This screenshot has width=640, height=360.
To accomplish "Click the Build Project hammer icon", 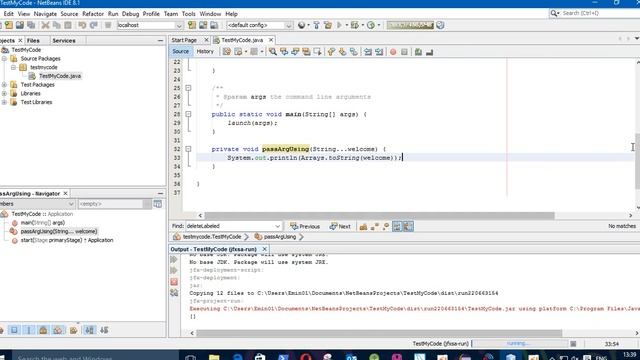I will click(316, 25).
